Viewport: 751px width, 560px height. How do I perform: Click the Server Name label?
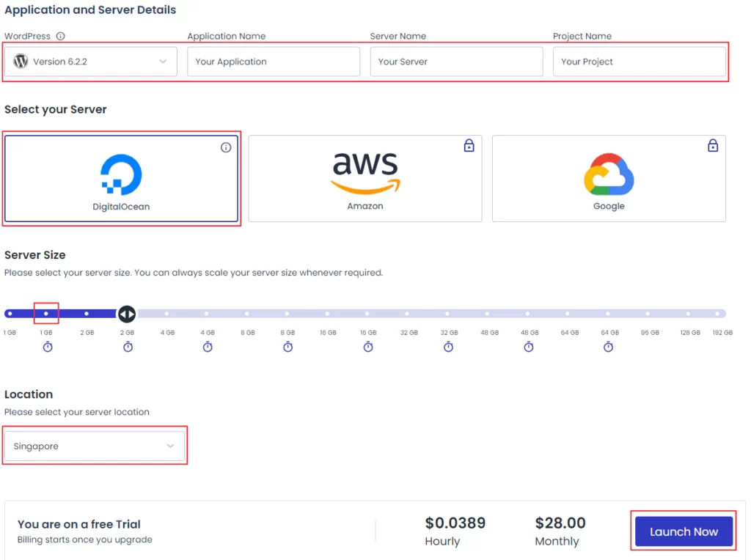[398, 36]
